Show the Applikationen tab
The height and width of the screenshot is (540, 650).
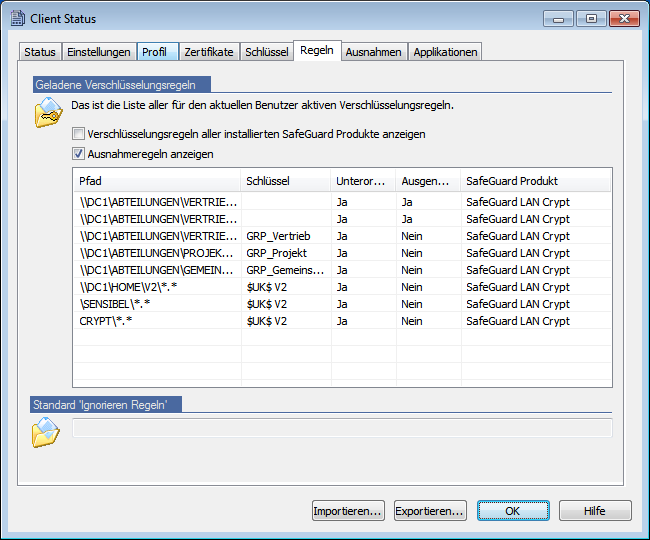pos(445,52)
